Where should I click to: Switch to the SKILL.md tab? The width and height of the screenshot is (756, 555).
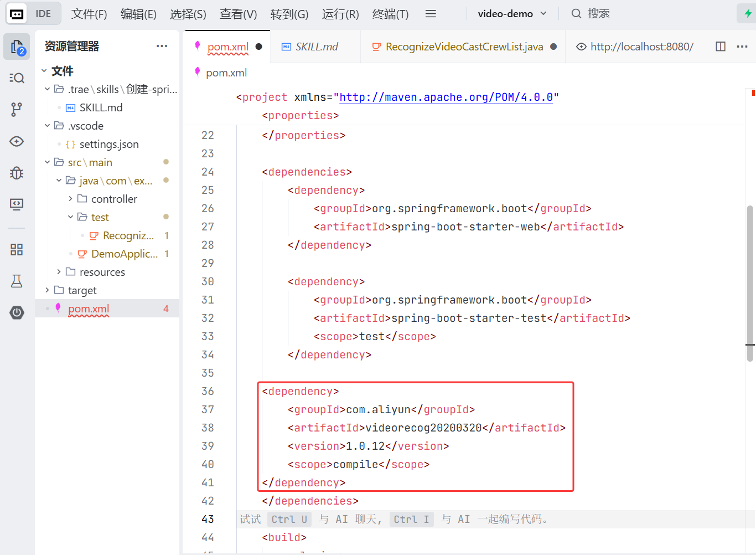point(316,47)
